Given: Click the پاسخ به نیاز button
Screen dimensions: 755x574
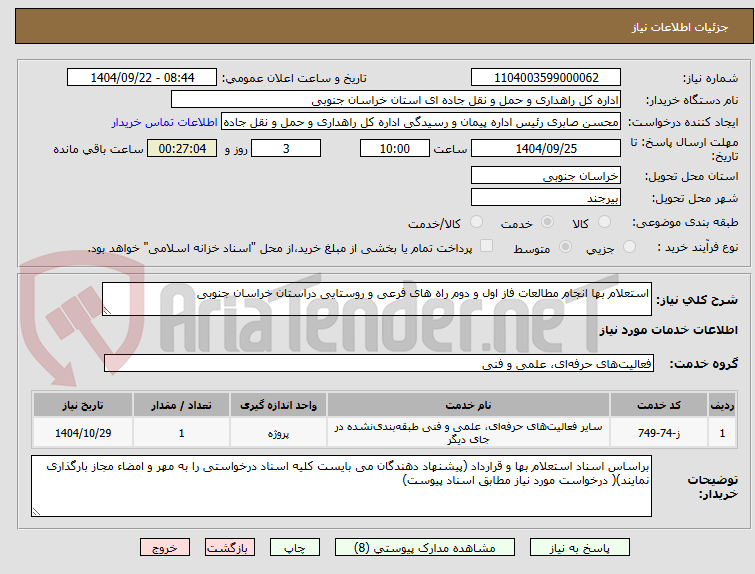Looking at the screenshot, I should 580,548.
